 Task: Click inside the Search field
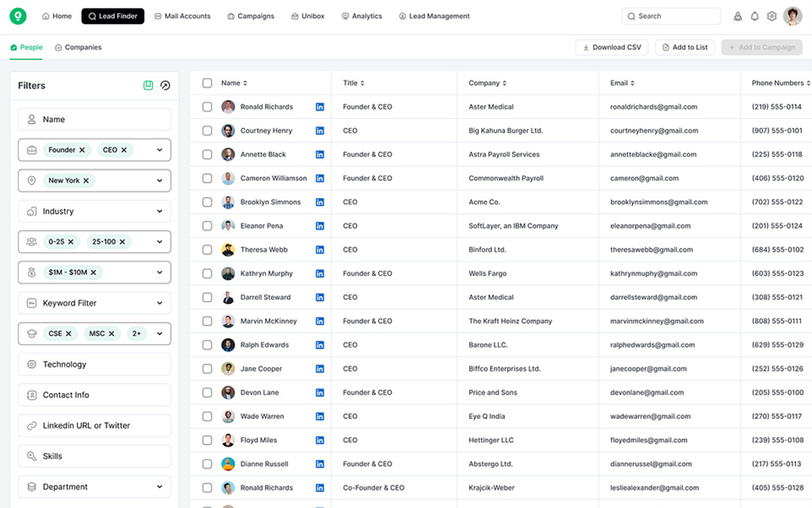671,16
